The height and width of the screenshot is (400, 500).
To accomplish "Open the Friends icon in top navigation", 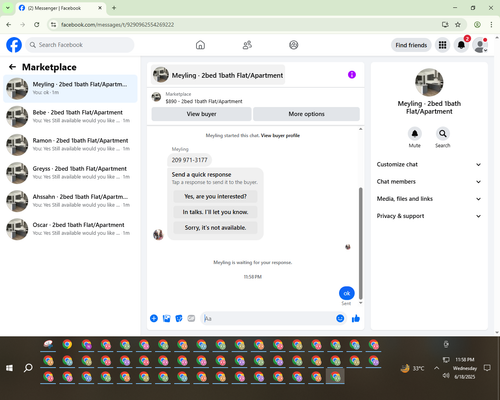I will [247, 45].
